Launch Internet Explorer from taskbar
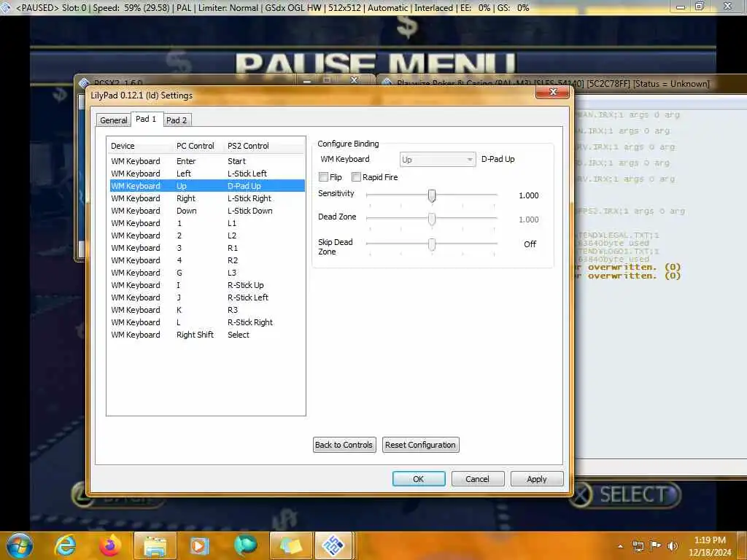747x560 pixels. pyautogui.click(x=65, y=545)
